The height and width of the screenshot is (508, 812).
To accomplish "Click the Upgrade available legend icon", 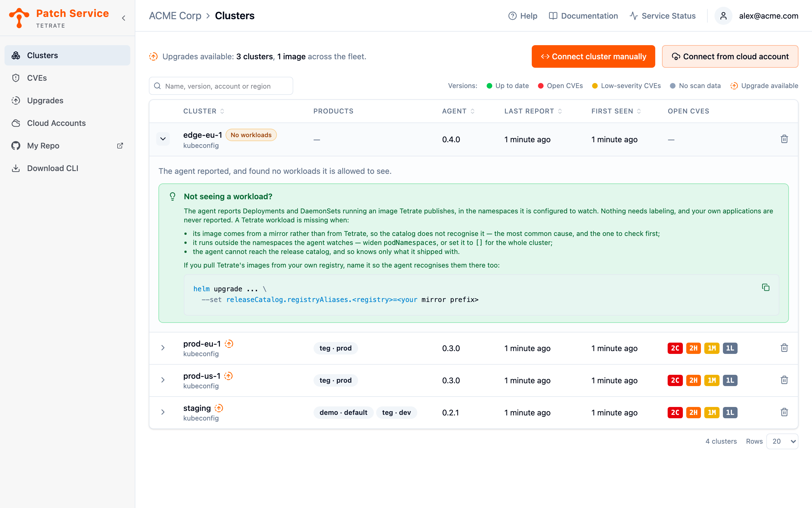I will [x=734, y=86].
